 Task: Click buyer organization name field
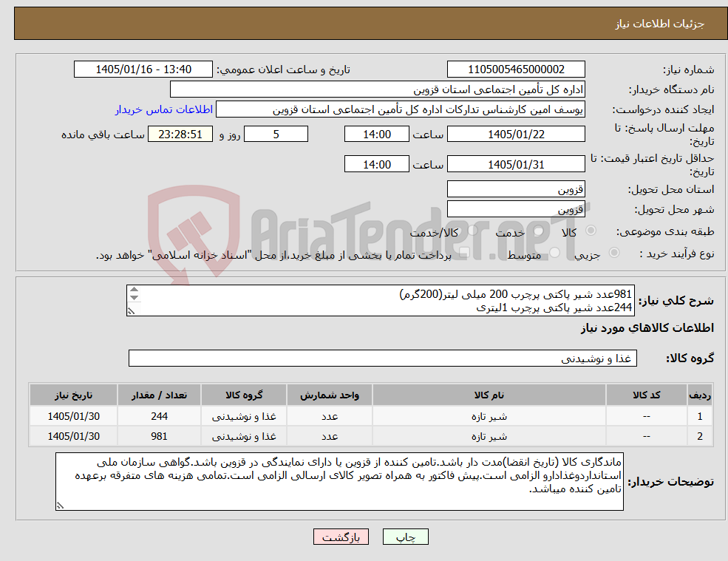point(378,89)
